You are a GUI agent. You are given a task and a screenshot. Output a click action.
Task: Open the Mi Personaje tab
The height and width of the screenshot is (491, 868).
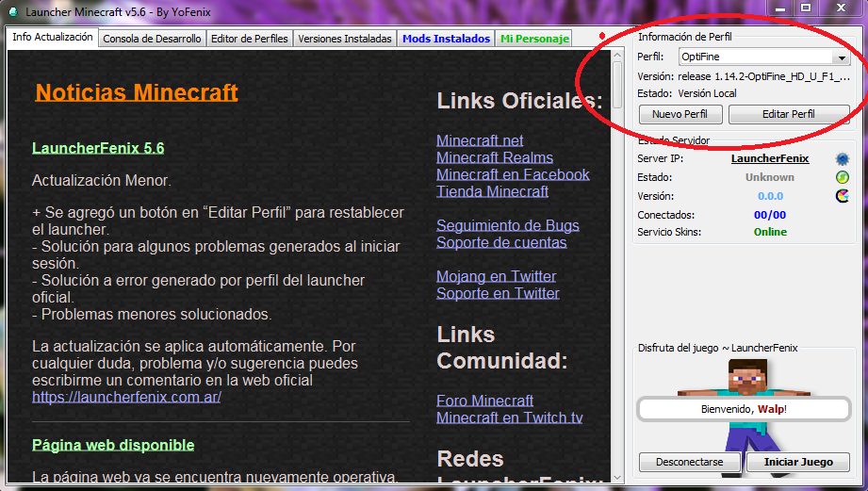(x=534, y=39)
